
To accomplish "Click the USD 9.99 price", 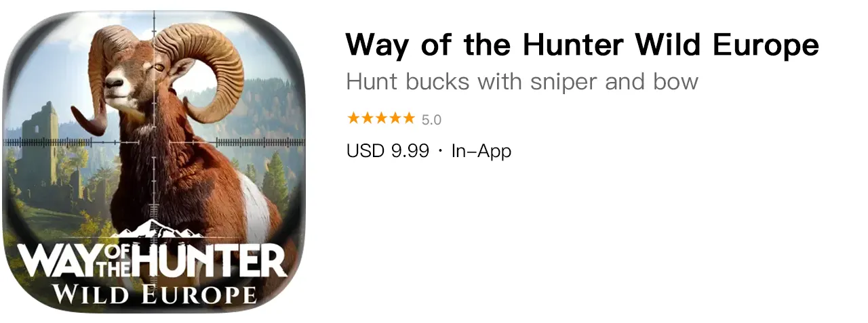I will point(388,150).
